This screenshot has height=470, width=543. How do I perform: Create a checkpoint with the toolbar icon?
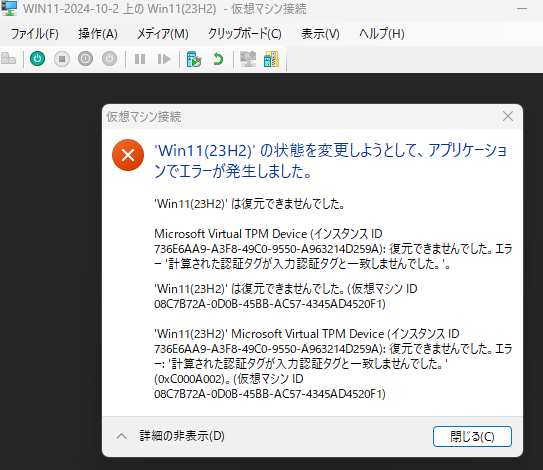[x=194, y=59]
